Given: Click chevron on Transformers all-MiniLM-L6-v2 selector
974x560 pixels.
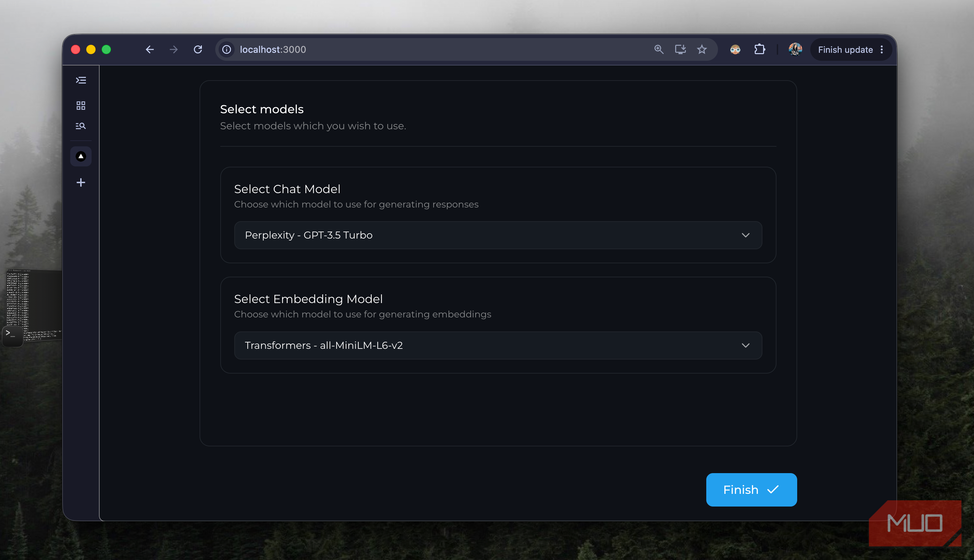Looking at the screenshot, I should point(745,345).
